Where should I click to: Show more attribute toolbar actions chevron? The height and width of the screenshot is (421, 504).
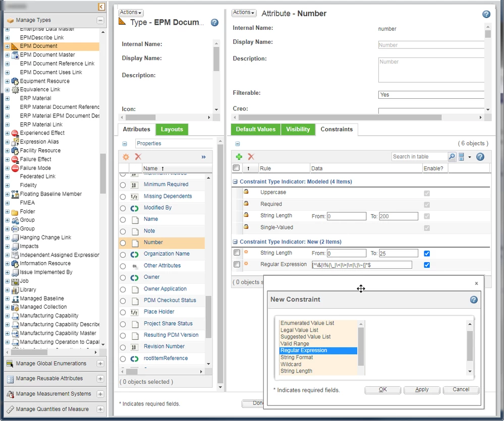click(203, 157)
